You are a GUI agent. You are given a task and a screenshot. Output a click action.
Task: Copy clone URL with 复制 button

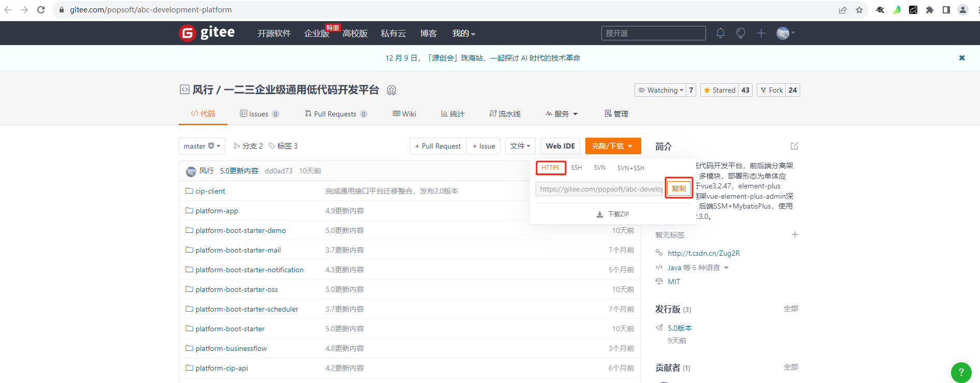click(679, 188)
